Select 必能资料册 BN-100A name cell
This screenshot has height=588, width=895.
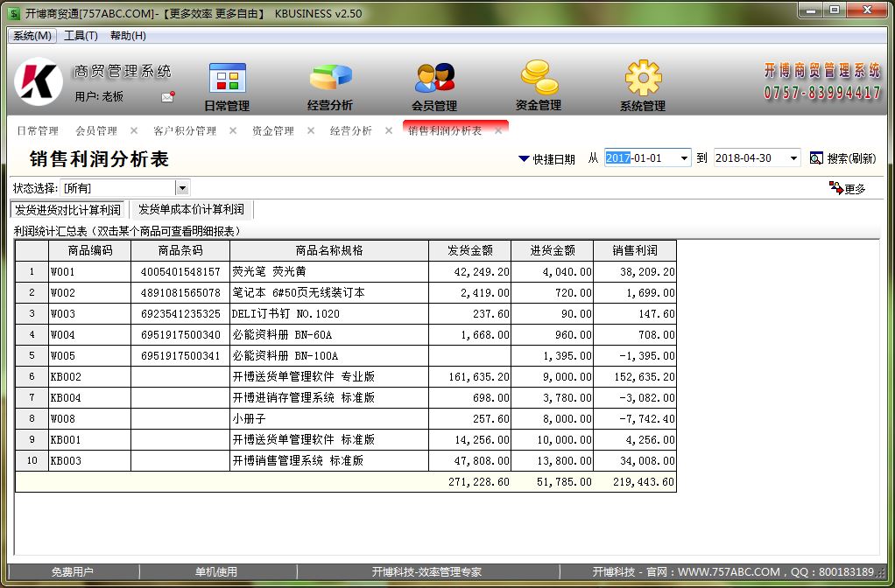329,356
